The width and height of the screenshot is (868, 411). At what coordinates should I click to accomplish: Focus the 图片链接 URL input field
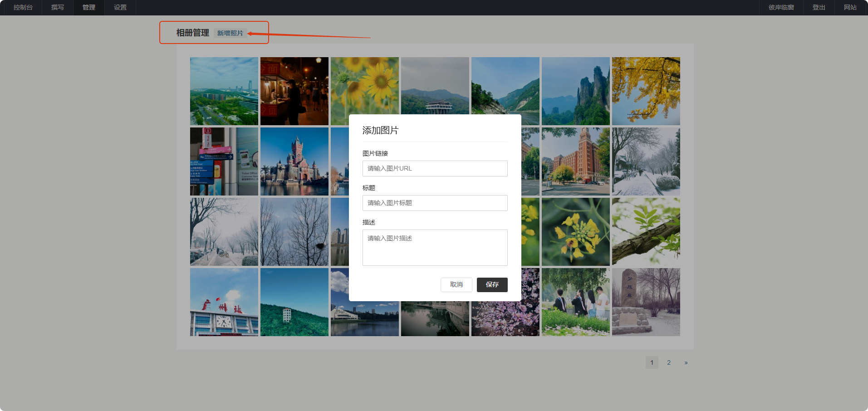[435, 168]
